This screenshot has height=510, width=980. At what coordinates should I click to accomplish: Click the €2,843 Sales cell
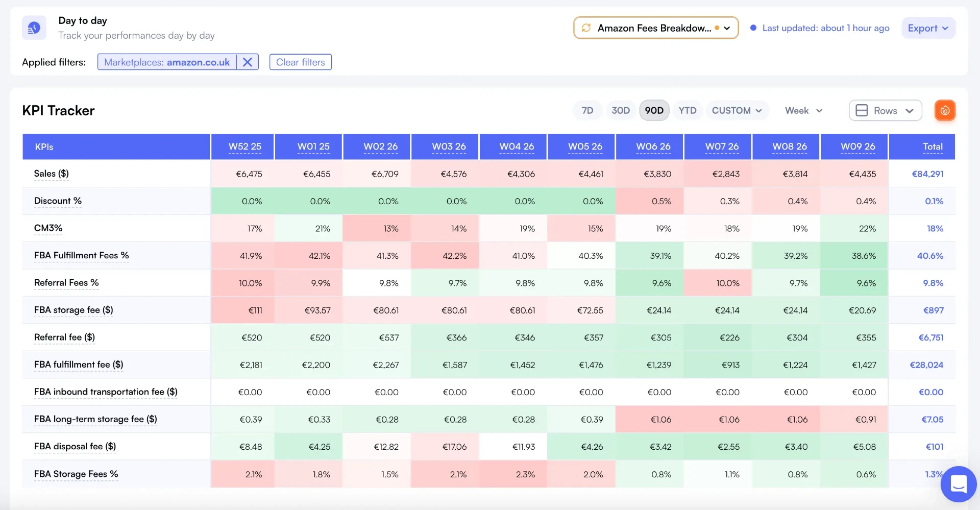[718, 174]
